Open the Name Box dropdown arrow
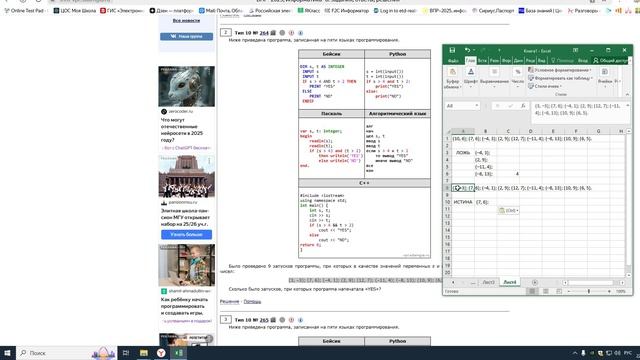The height and width of the screenshot is (360, 640). pos(476,106)
